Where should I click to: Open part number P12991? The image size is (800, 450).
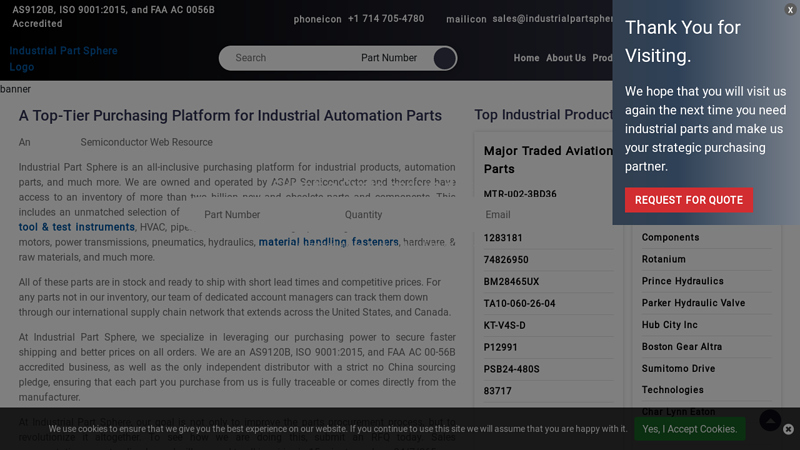tap(500, 347)
